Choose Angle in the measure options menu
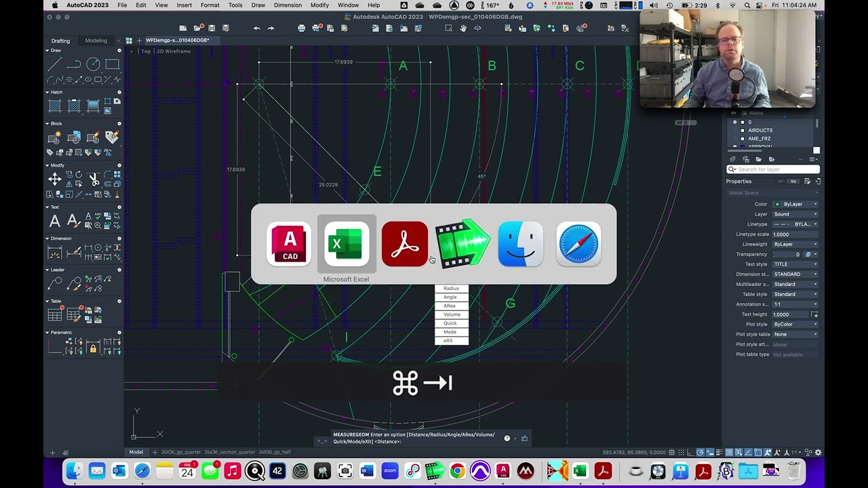Image resolution: width=868 pixels, height=488 pixels. pos(451,298)
